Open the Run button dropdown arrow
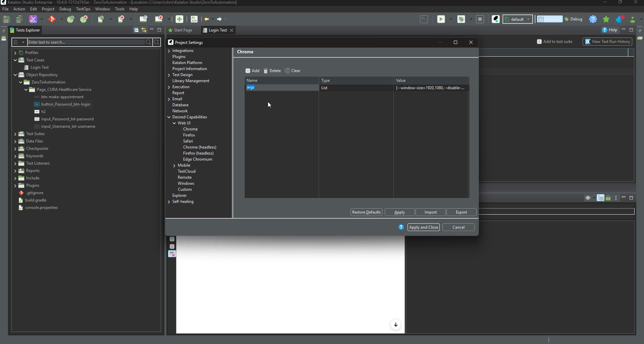Screen dimensions: 644x344 pyautogui.click(x=450, y=19)
